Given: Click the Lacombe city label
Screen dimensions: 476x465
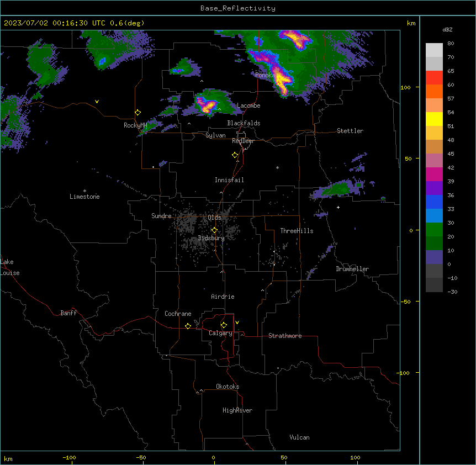Looking at the screenshot, I should (248, 105).
